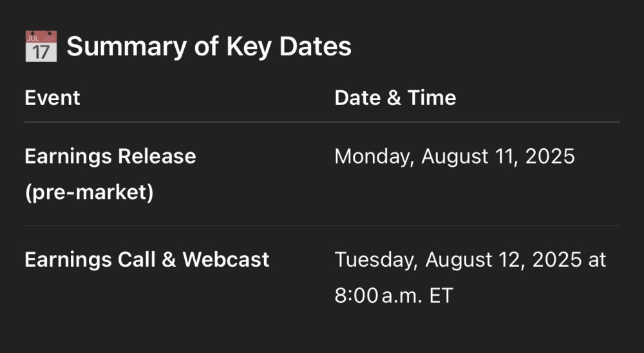Click the calendar emoji icon
Screen dimensions: 644x353
click(x=41, y=46)
